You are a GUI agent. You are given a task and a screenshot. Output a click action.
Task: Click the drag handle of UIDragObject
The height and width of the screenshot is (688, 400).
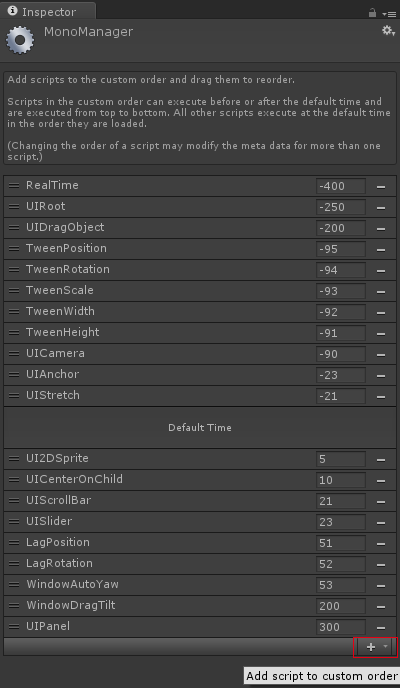(x=14, y=228)
